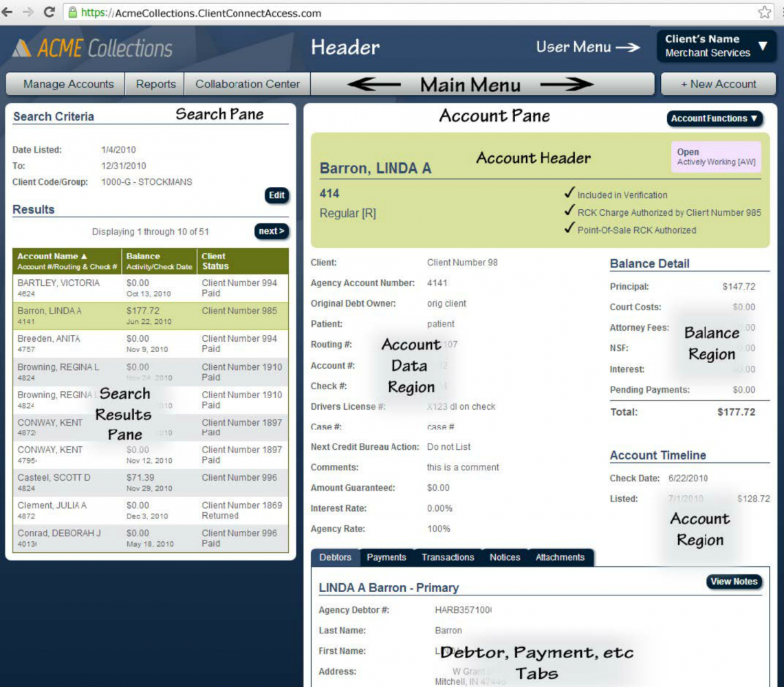
Task: Reload the page with refresh icon
Action: point(49,12)
